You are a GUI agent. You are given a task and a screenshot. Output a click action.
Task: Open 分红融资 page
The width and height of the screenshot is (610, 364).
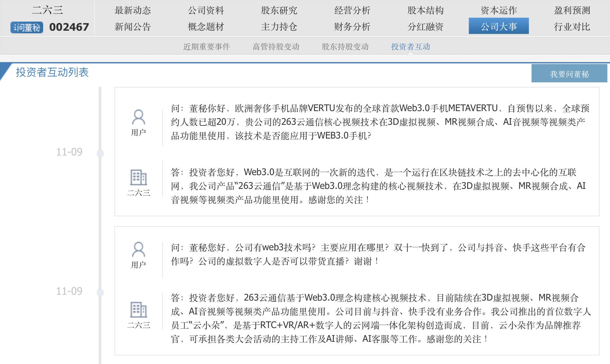coord(425,27)
